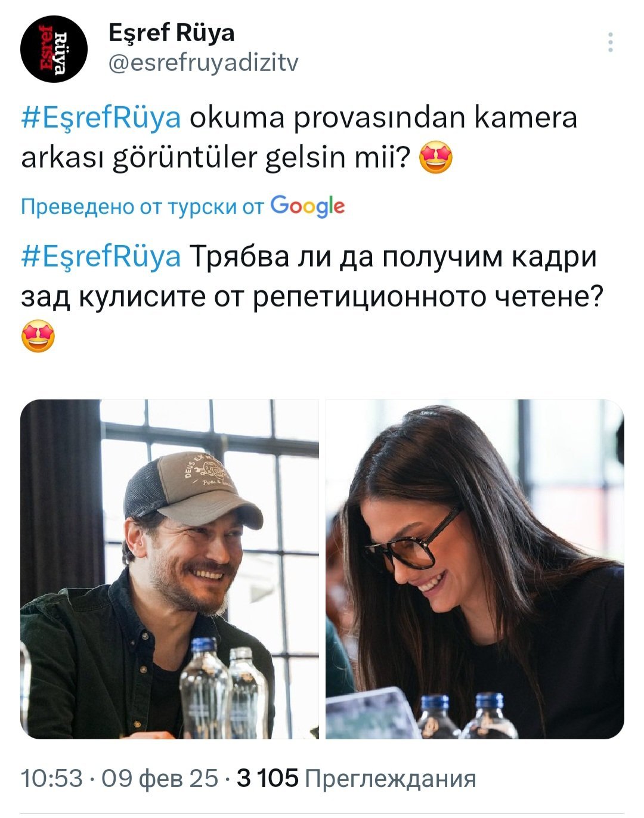Open the Eşref Rüya profile avatar
Screen dimensions: 644x818
click(x=54, y=49)
